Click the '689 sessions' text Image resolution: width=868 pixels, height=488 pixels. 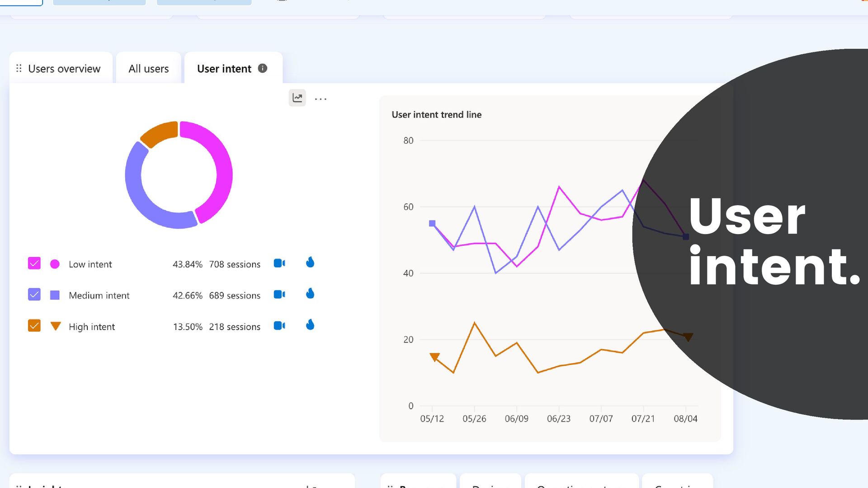(235, 296)
